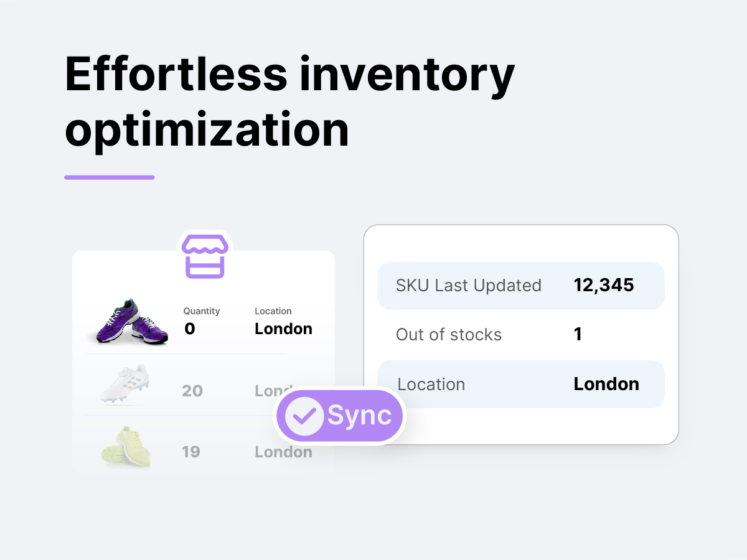The height and width of the screenshot is (560, 747).
Task: Click London location of yellow sneakers
Action: coord(283,452)
